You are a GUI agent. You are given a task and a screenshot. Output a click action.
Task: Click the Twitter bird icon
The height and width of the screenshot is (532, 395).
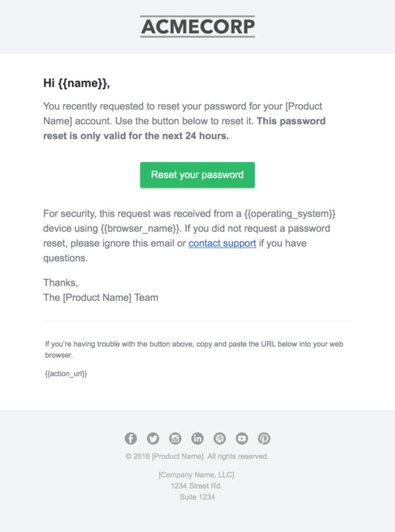[153, 438]
